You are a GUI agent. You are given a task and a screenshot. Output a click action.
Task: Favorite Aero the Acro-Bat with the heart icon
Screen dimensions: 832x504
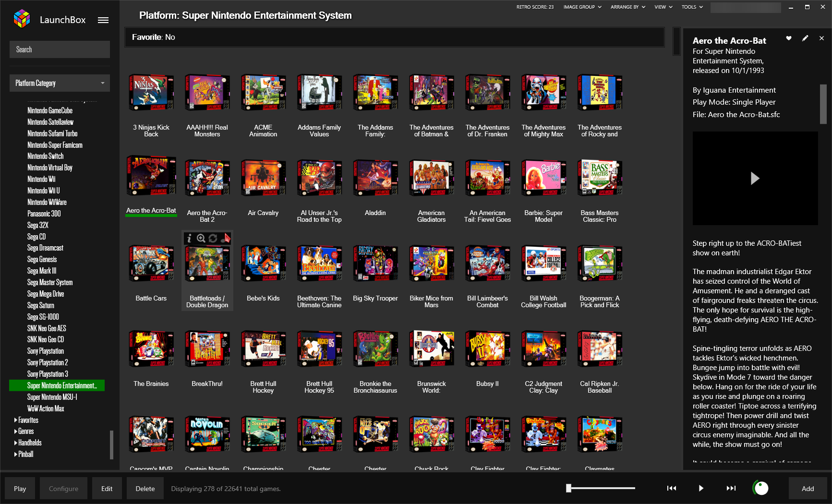788,38
